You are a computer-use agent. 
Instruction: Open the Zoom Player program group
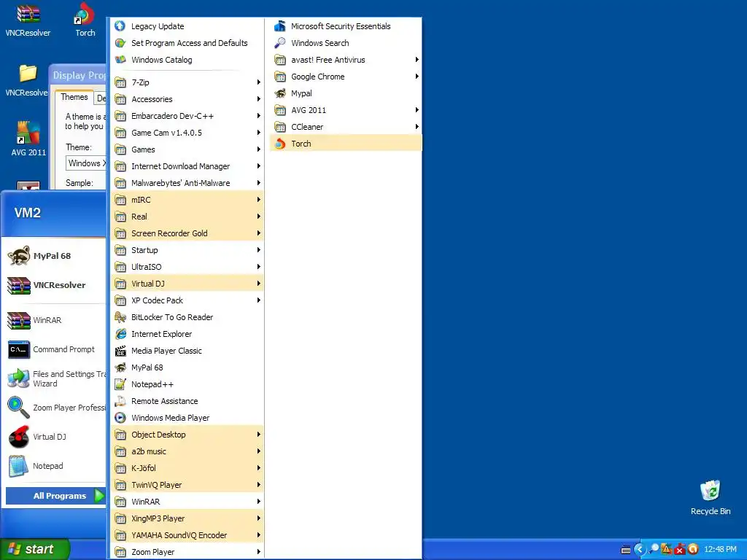pyautogui.click(x=187, y=552)
